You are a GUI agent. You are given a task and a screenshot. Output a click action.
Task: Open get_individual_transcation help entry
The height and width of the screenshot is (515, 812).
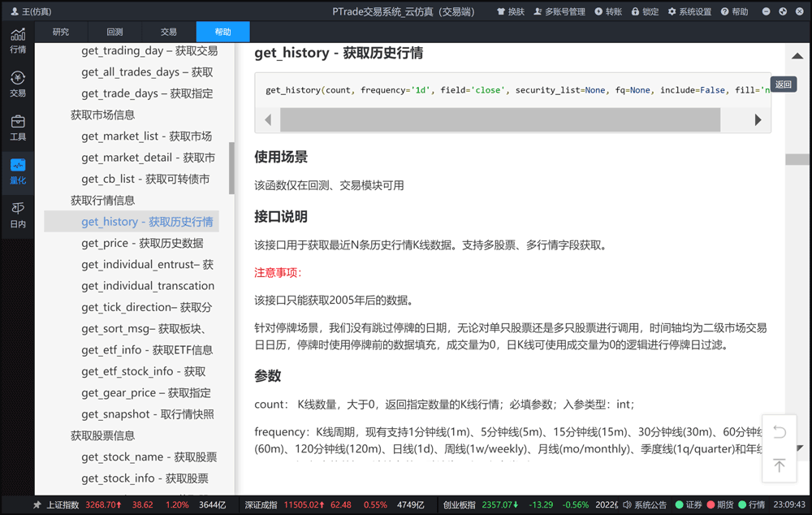(148, 286)
